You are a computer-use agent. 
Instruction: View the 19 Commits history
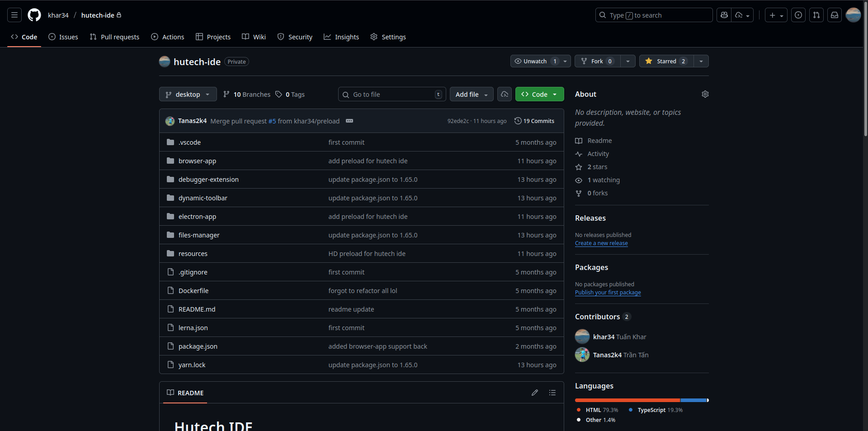534,121
